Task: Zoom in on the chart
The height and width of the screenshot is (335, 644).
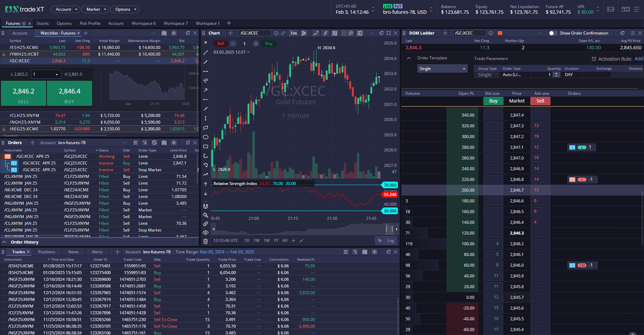Action: tap(351, 33)
